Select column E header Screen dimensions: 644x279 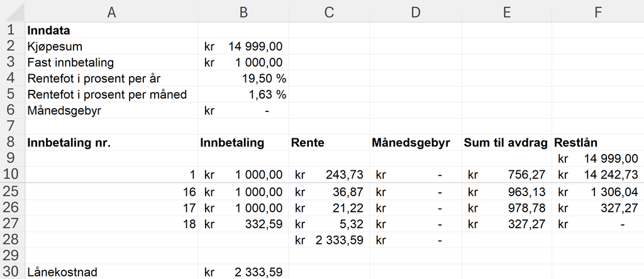[507, 12]
